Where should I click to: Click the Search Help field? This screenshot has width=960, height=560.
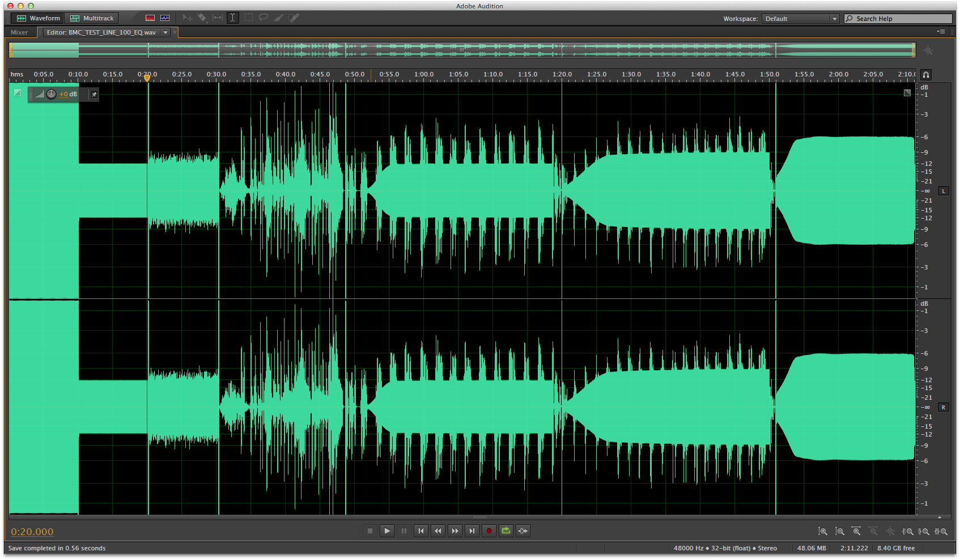point(898,19)
